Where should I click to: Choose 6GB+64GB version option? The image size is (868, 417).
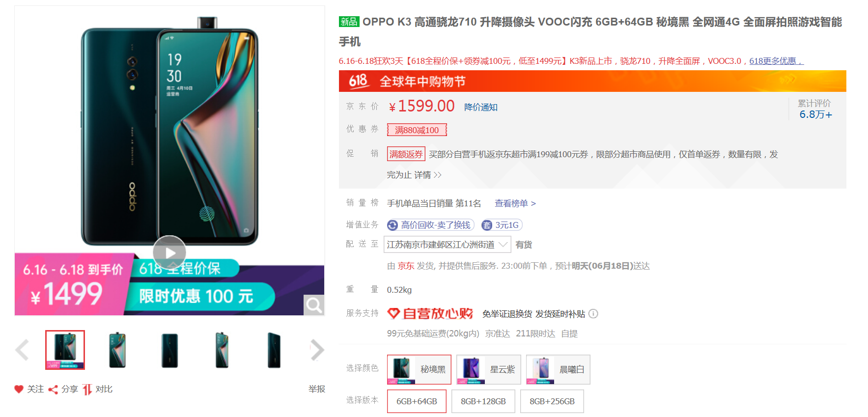[417, 401]
